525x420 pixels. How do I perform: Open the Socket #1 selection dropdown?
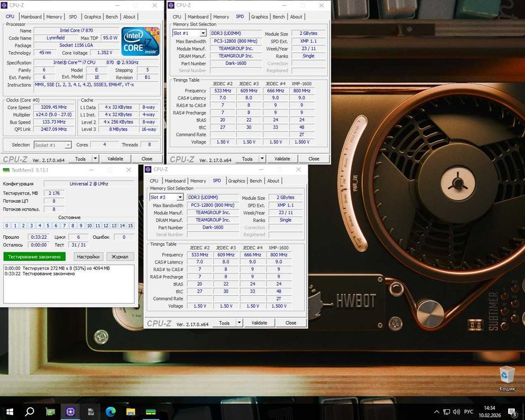[x=68, y=145]
